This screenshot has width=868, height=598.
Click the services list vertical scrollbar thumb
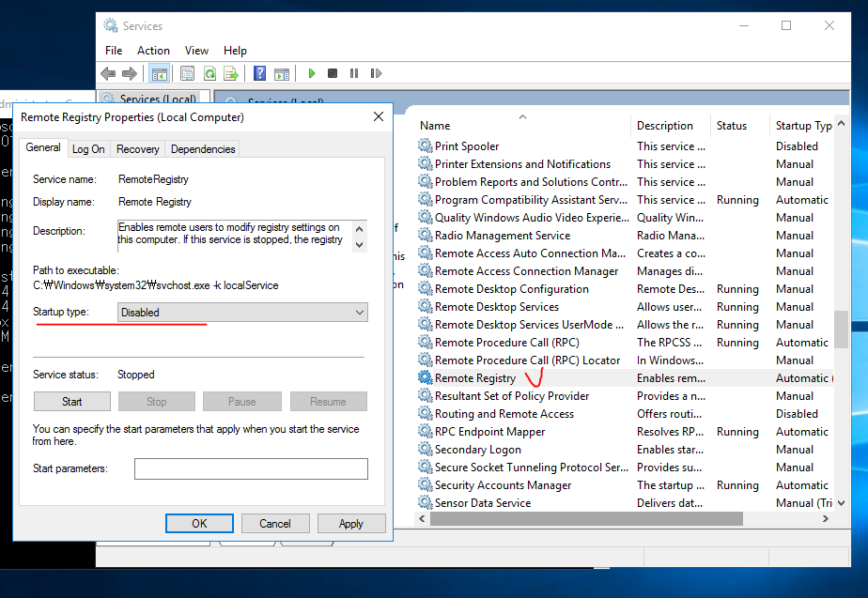pyautogui.click(x=841, y=330)
